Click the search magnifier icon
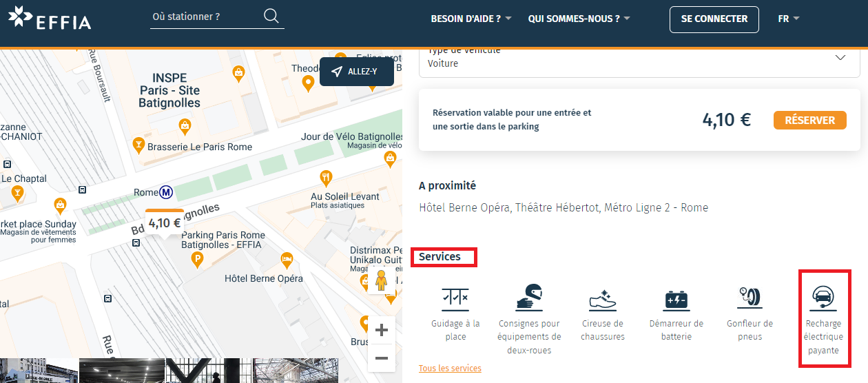868x383 pixels. (x=271, y=16)
